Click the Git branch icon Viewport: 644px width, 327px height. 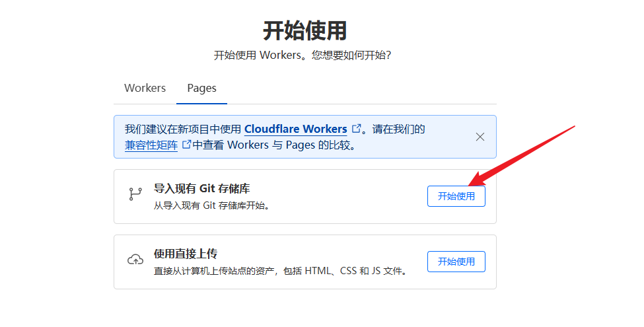point(135,194)
